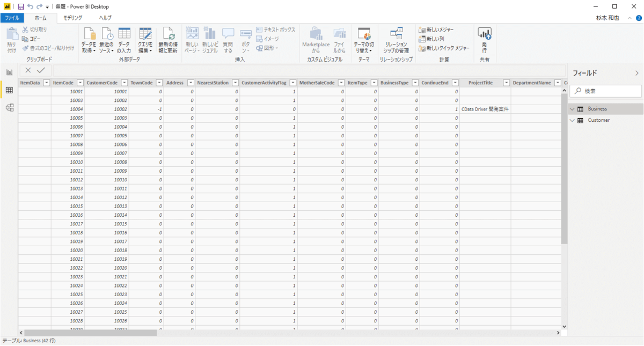Open the ファイル menu
Image resolution: width=644 pixels, height=346 pixels.
coord(12,18)
